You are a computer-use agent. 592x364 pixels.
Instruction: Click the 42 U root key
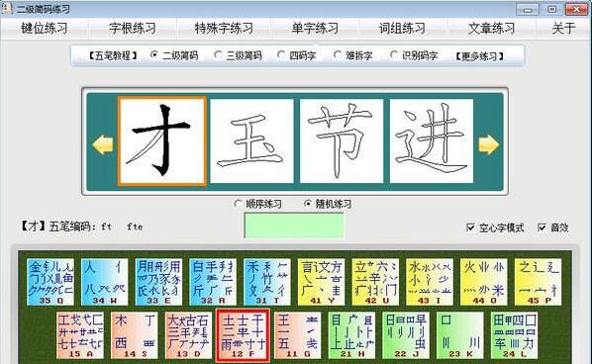click(x=375, y=282)
